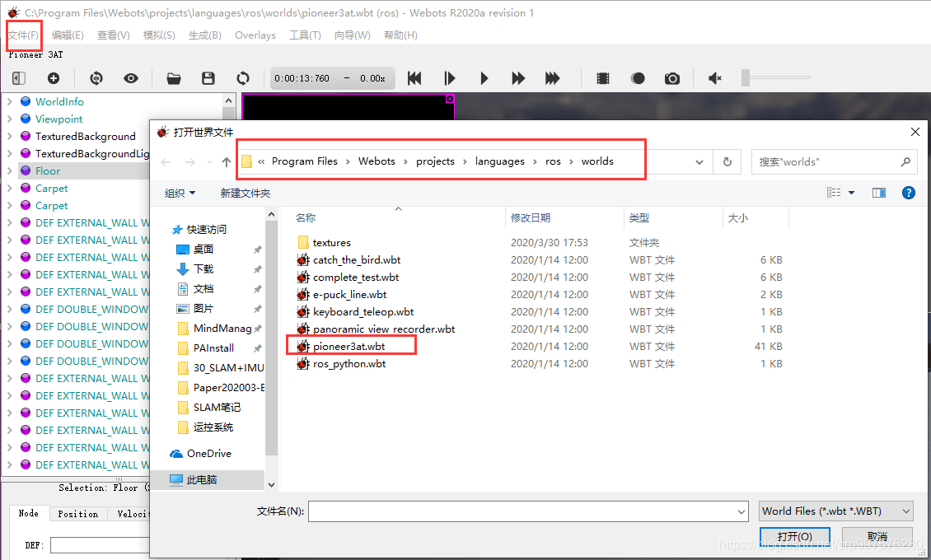
Task: Select ros_python.wbt file
Action: pos(349,364)
